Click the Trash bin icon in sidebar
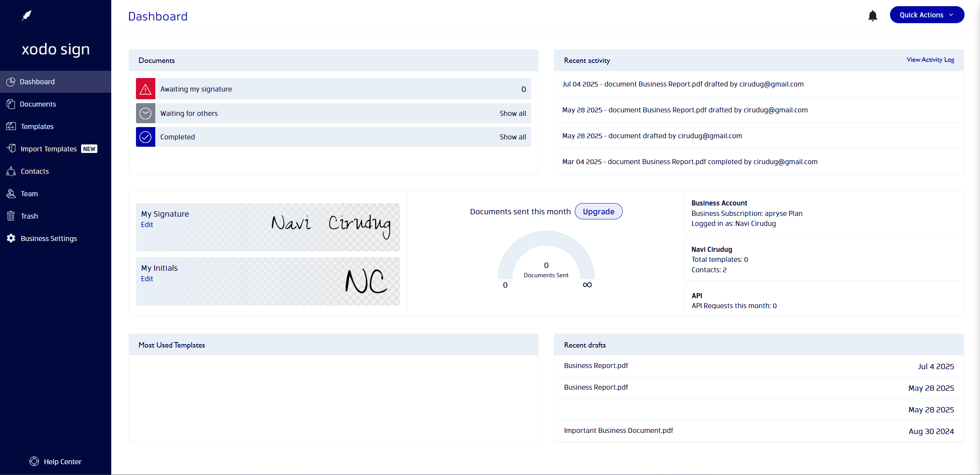 coord(11,216)
